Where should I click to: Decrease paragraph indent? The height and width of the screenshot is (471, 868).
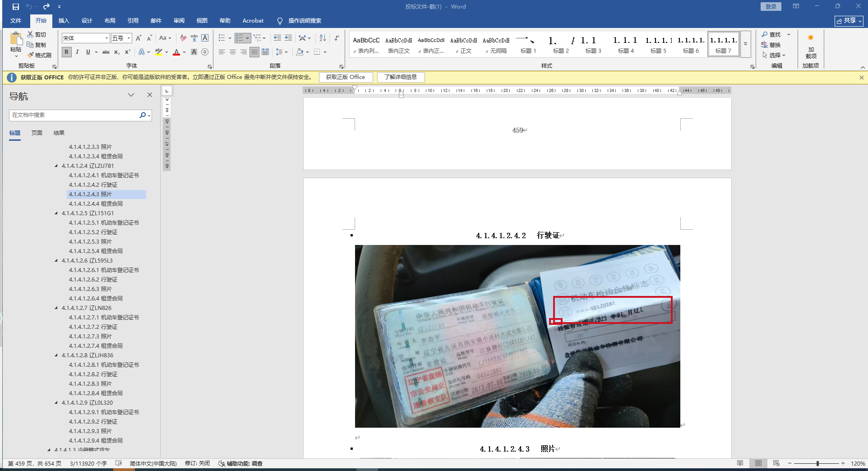point(277,38)
